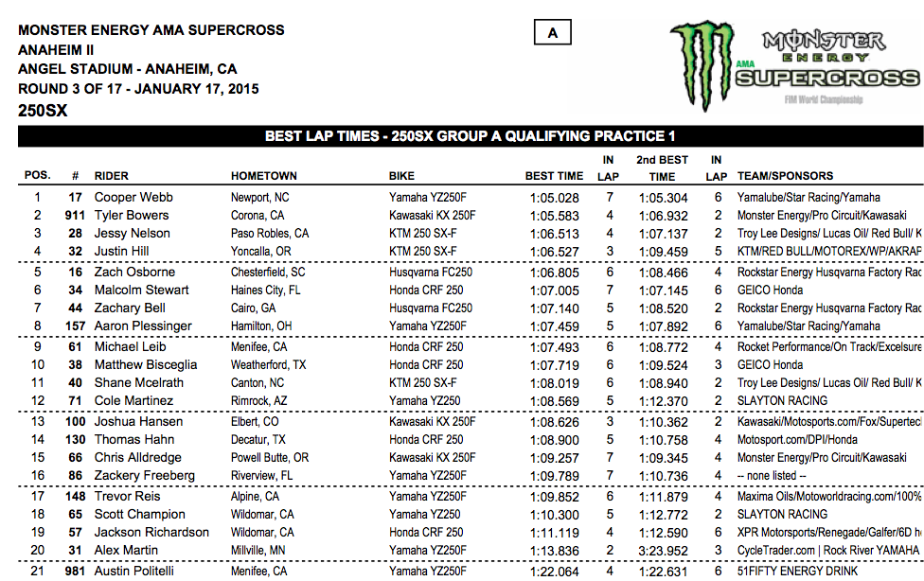The height and width of the screenshot is (581, 924).
Task: Select the GEICO Honda team for Malcolm Stewart
Action: coord(771,290)
